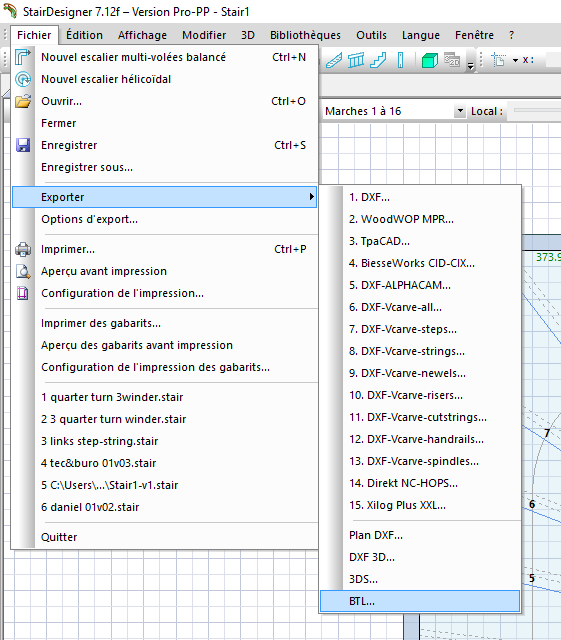The image size is (561, 640).
Task: Open the toolbar overflow options arrow
Action: pos(471,65)
